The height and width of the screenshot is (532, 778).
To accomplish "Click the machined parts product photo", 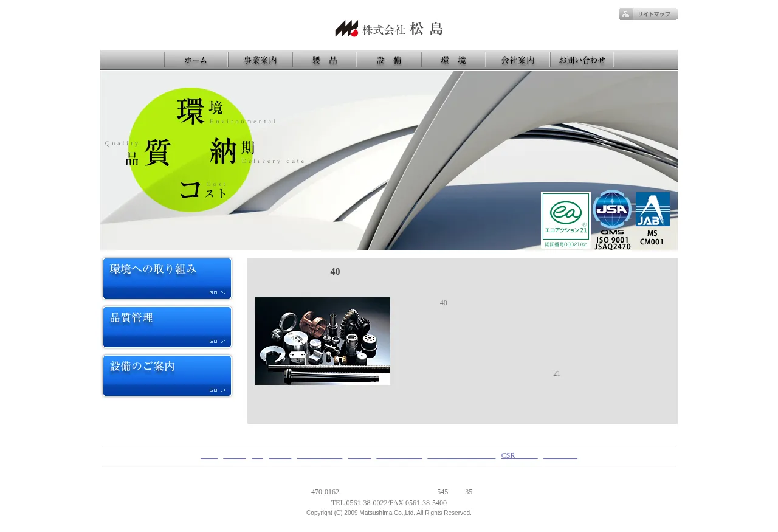I will (322, 341).
